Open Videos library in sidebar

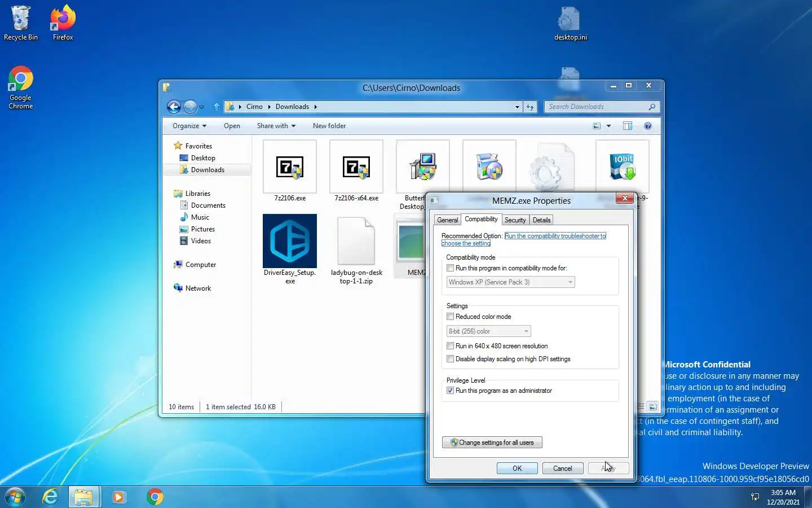point(201,241)
